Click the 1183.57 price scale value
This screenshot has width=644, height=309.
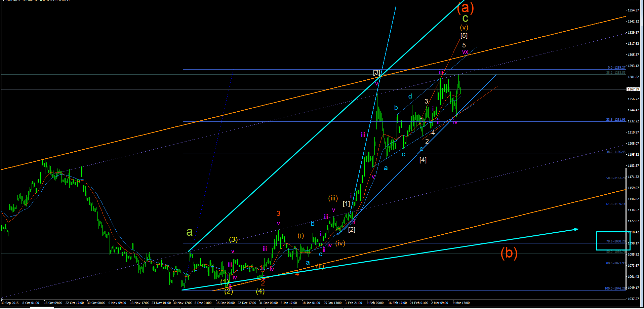(634, 166)
